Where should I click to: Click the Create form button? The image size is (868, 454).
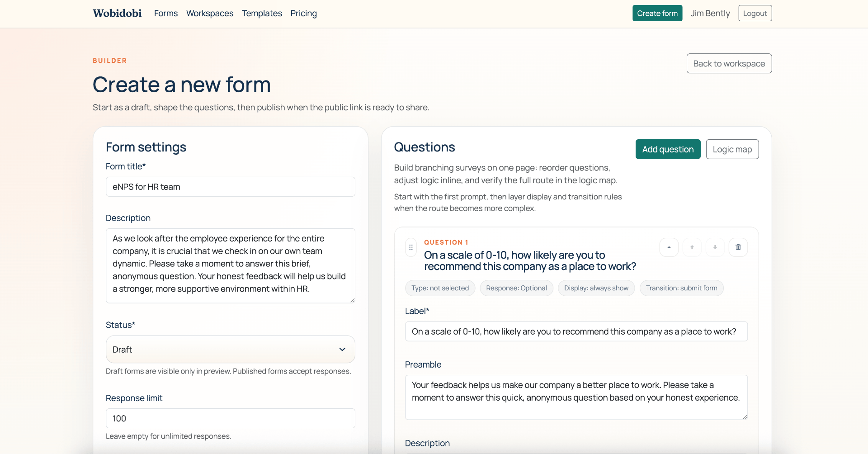657,13
